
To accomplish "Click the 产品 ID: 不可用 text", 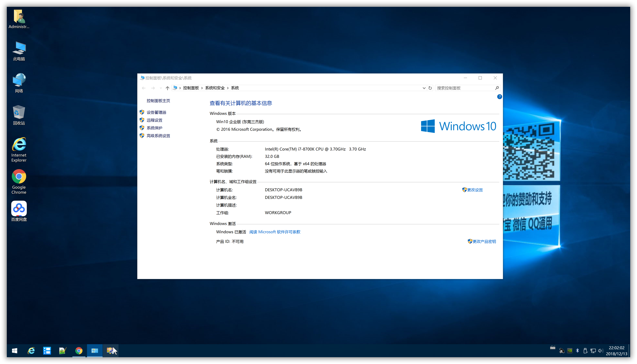I will click(230, 242).
